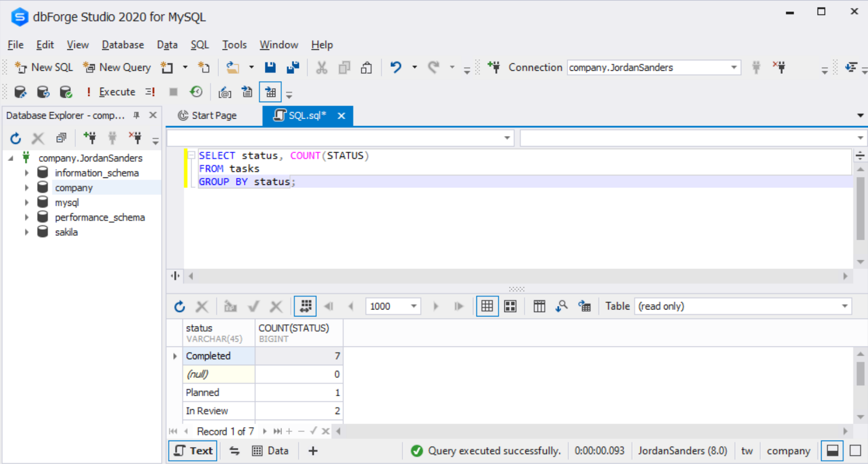Open the page size 1000 dropdown
This screenshot has height=464, width=868.
(x=414, y=307)
